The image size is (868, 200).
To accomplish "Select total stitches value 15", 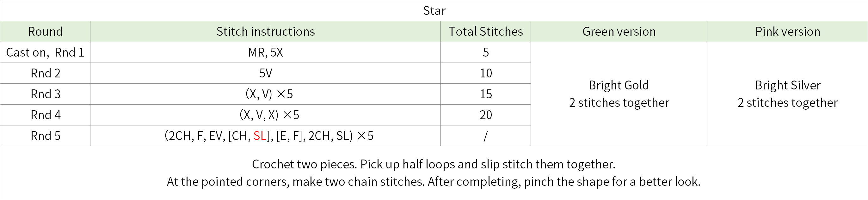I will coord(486,94).
